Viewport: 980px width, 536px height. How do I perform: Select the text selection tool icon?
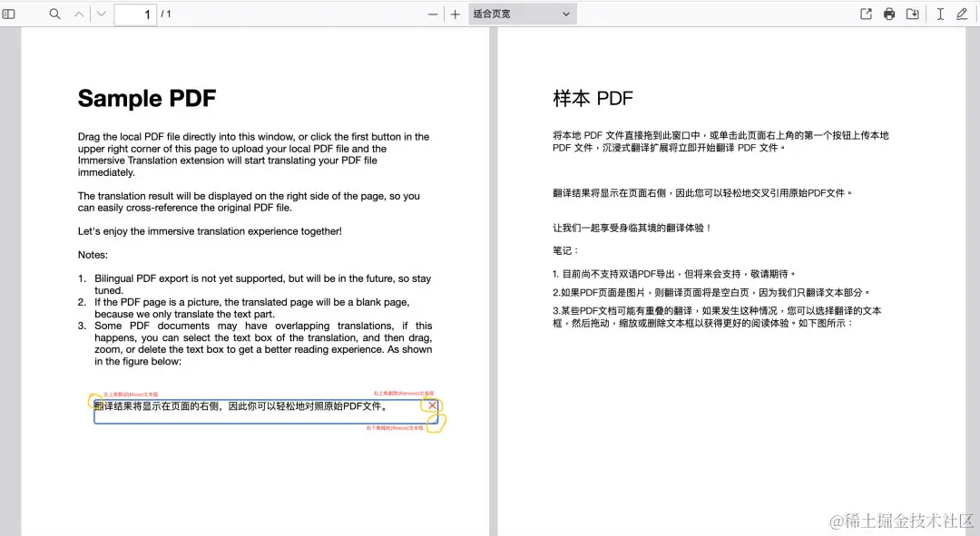click(x=940, y=14)
